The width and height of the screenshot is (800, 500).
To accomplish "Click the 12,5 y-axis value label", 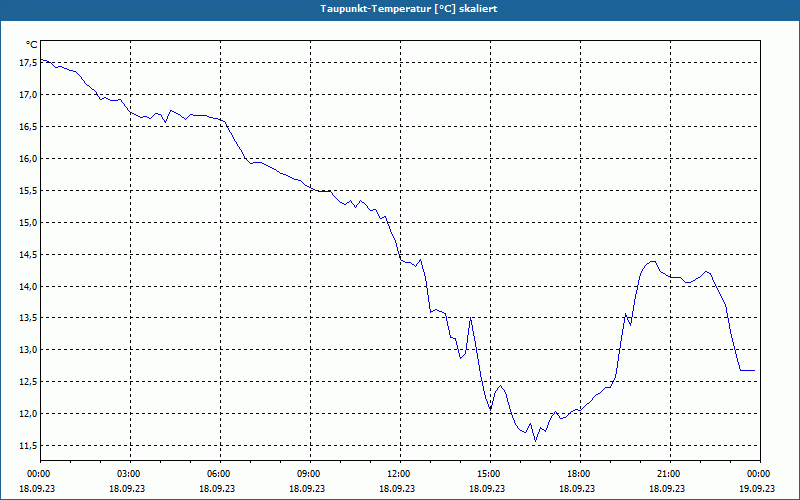I will (x=29, y=382).
